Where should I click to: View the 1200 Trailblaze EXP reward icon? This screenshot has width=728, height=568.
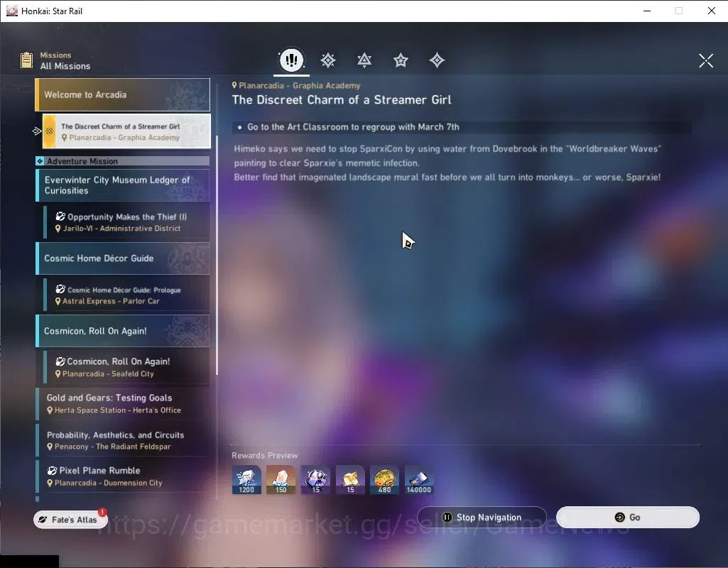[246, 480]
